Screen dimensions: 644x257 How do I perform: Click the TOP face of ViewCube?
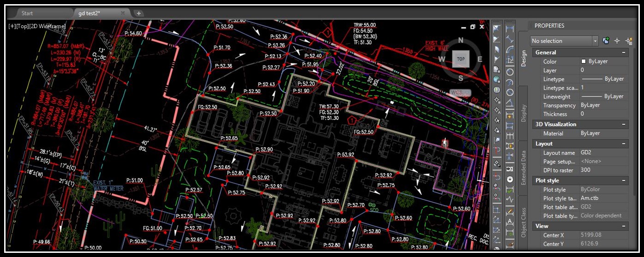point(460,59)
